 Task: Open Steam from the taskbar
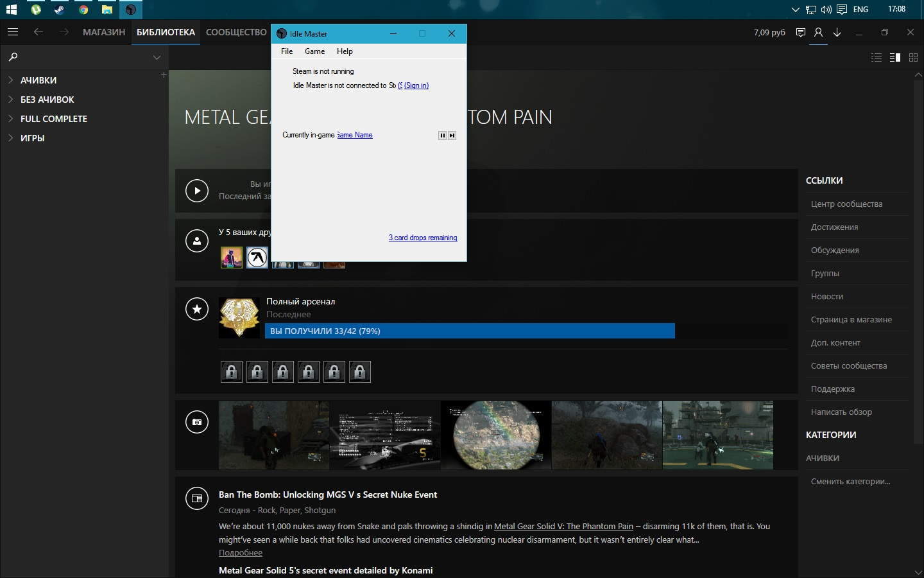(59, 10)
